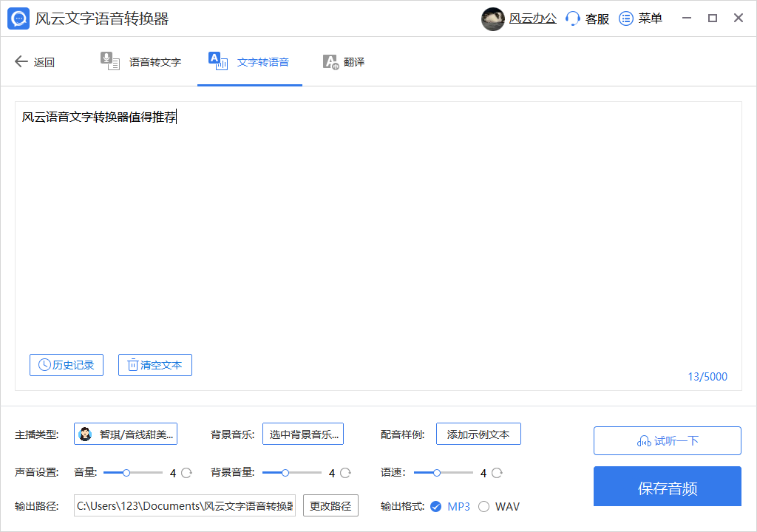
Task: Open the 菜单 list icon
Action: click(626, 18)
